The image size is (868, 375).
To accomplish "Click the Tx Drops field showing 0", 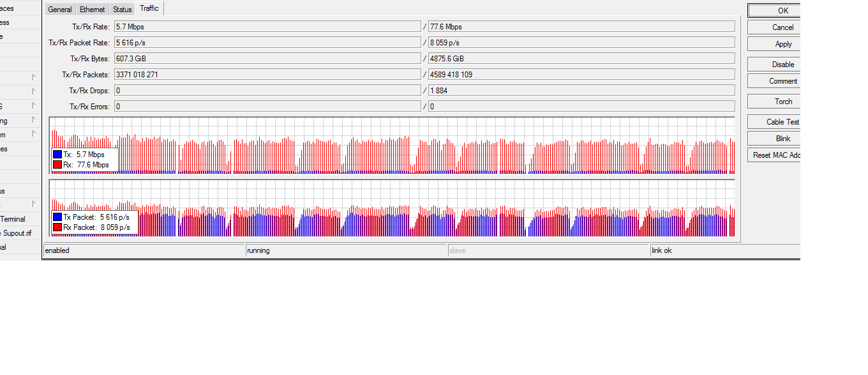I will [x=267, y=91].
